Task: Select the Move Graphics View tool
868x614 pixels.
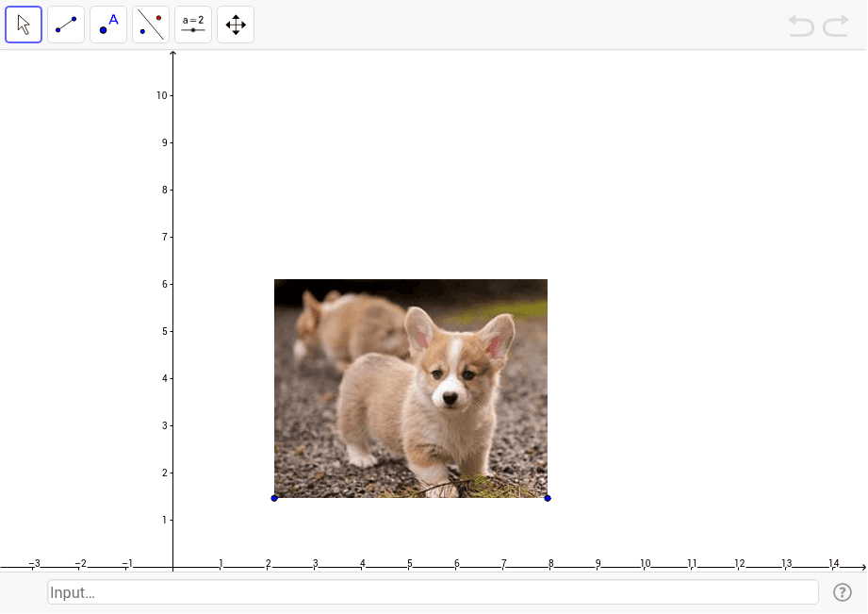Action: (236, 25)
